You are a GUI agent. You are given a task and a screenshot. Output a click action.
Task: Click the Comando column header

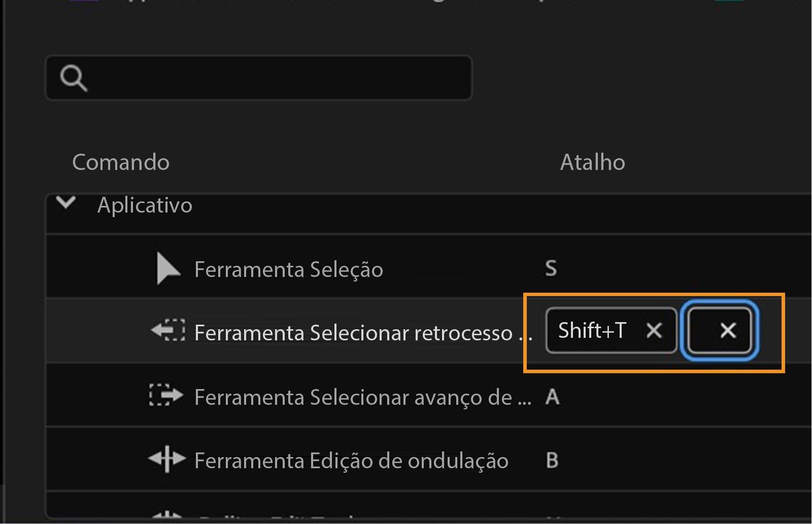point(121,162)
